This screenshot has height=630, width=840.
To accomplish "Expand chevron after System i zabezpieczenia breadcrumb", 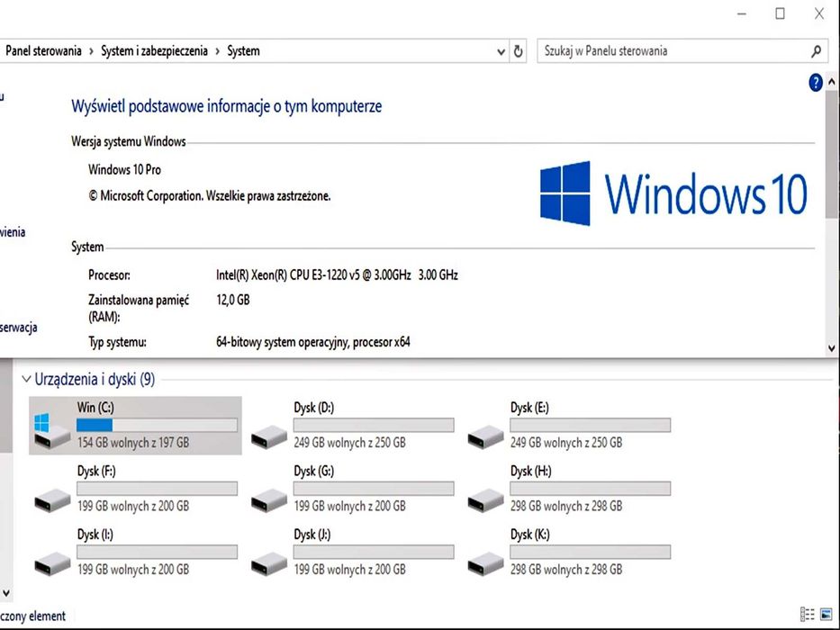I will click(x=218, y=51).
